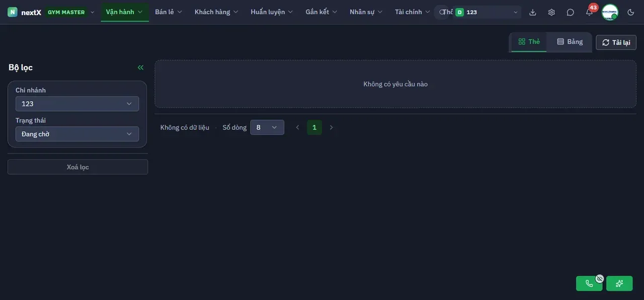The height and width of the screenshot is (300, 644).
Task: Toggle dark mode with moon icon
Action: (x=631, y=12)
